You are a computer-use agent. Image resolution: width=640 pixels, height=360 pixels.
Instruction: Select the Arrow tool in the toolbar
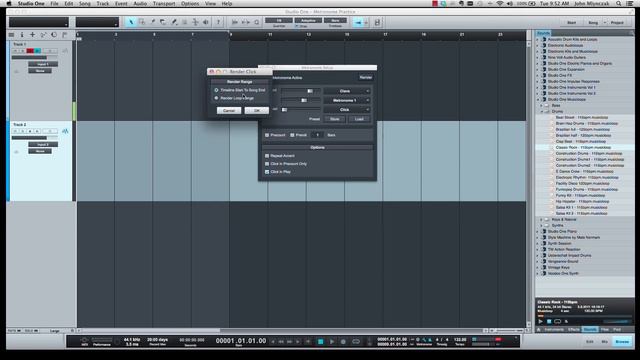click(131, 22)
